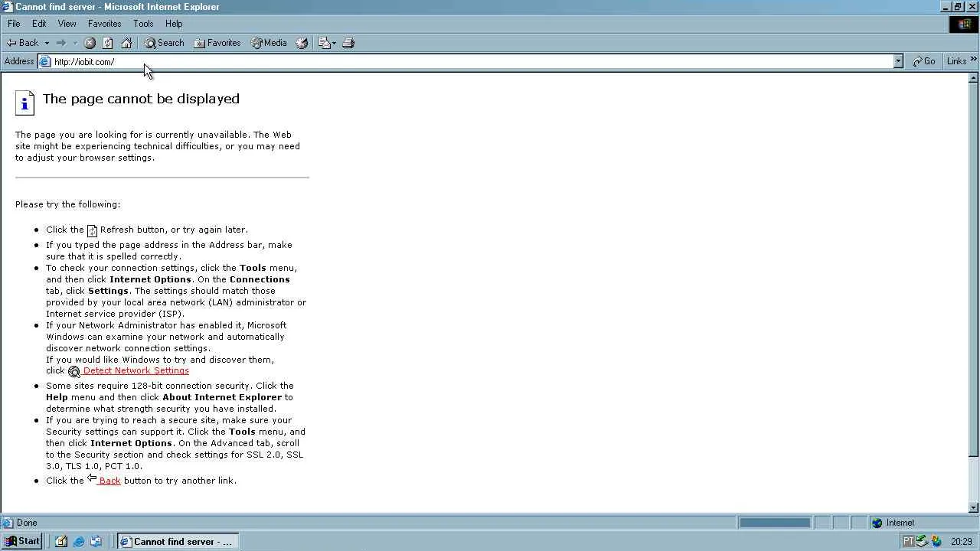The height and width of the screenshot is (551, 980).
Task: Open the Help menu
Action: [x=174, y=24]
